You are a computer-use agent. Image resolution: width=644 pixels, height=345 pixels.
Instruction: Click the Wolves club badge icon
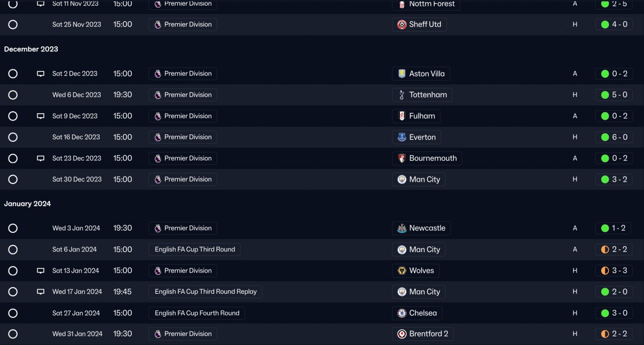tap(401, 271)
